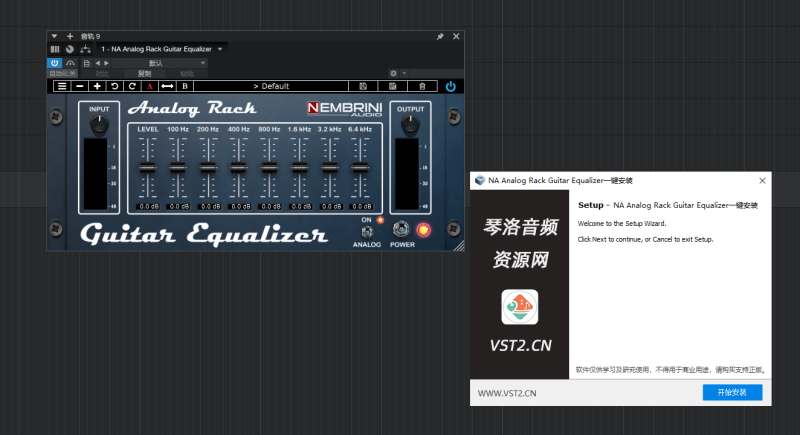Click the LEVEL fader handle
Viewport: 800px width, 435px height.
tap(147, 168)
